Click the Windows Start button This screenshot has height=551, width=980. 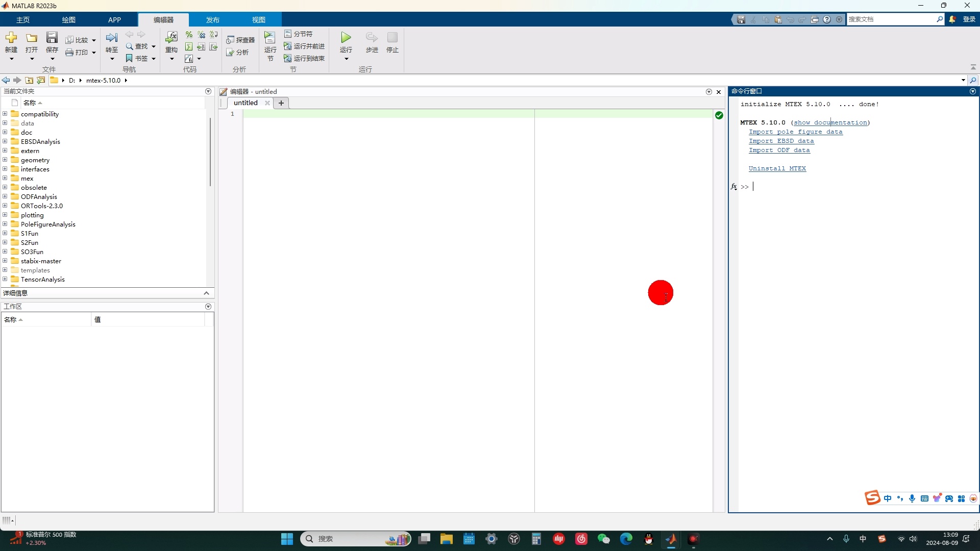287,539
